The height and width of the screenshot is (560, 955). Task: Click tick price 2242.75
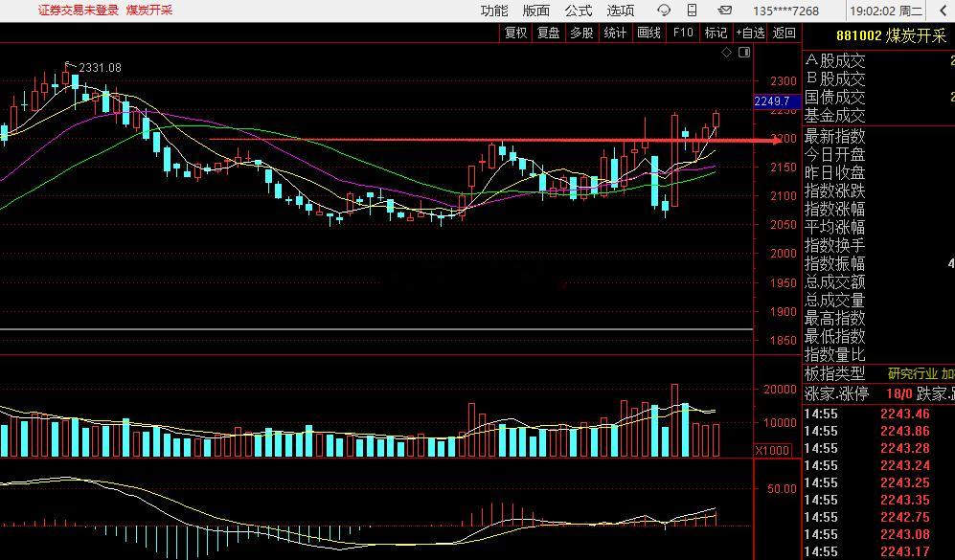click(x=905, y=517)
